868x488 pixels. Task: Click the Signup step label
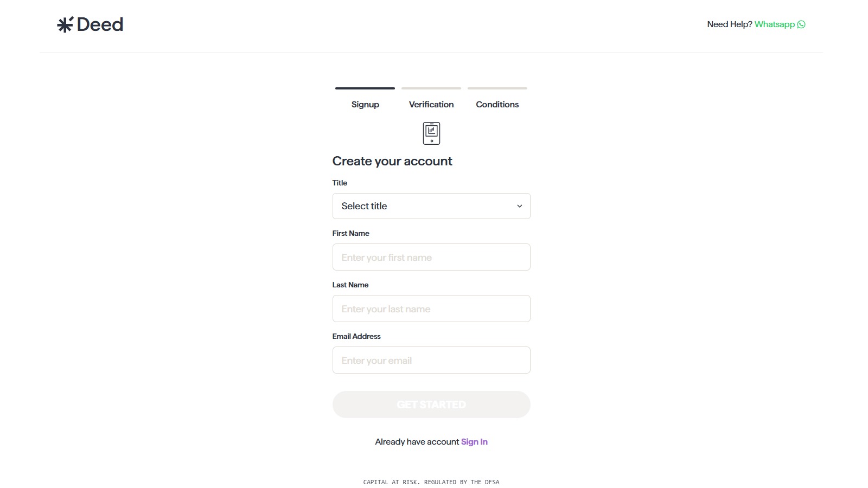point(365,104)
